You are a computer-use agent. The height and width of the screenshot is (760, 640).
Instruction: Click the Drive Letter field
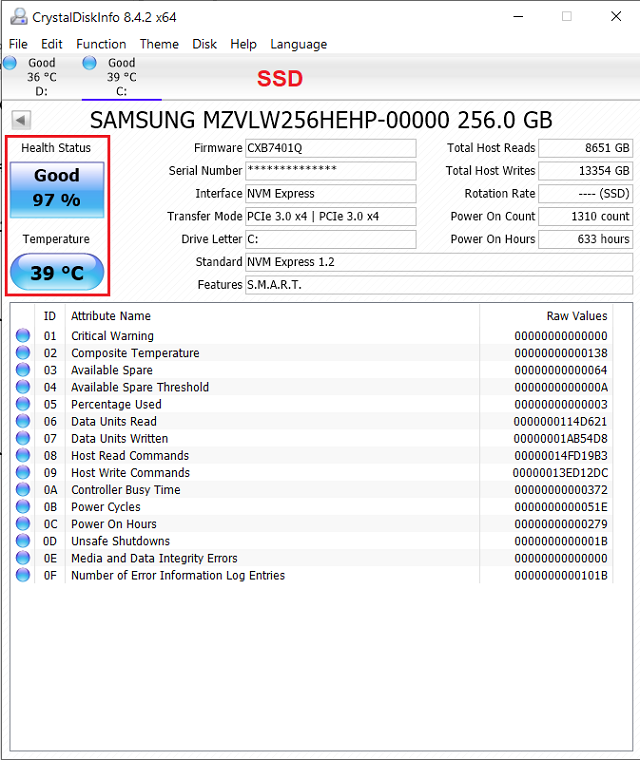pyautogui.click(x=331, y=239)
